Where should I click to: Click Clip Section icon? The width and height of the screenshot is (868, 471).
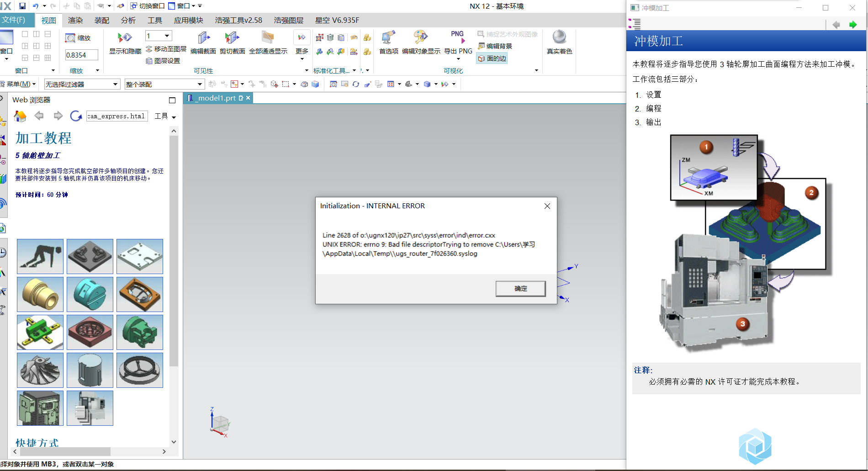coord(232,43)
